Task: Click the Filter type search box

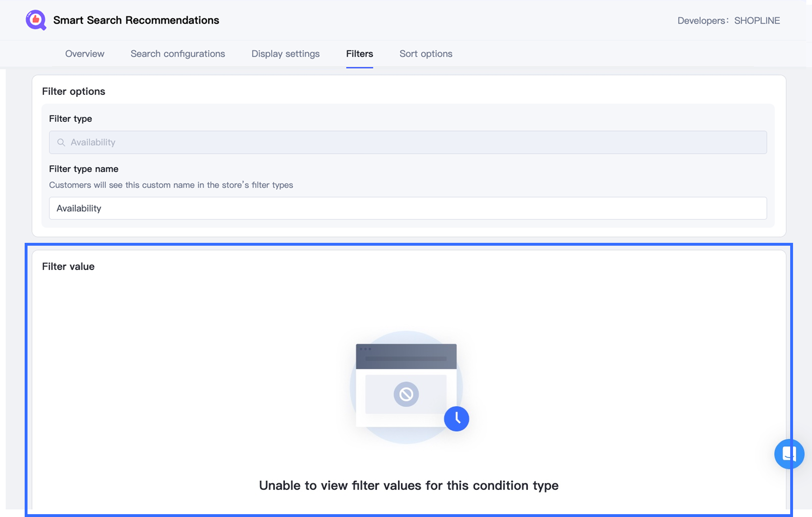Action: tap(408, 142)
